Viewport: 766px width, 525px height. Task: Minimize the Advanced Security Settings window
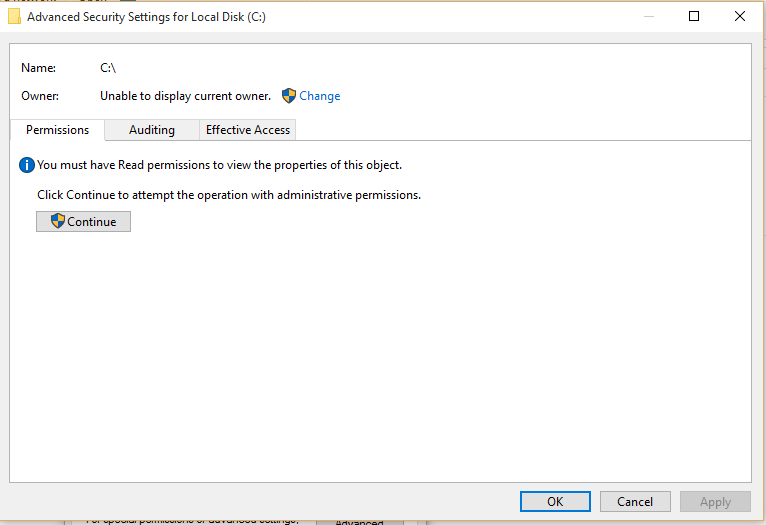[648, 16]
